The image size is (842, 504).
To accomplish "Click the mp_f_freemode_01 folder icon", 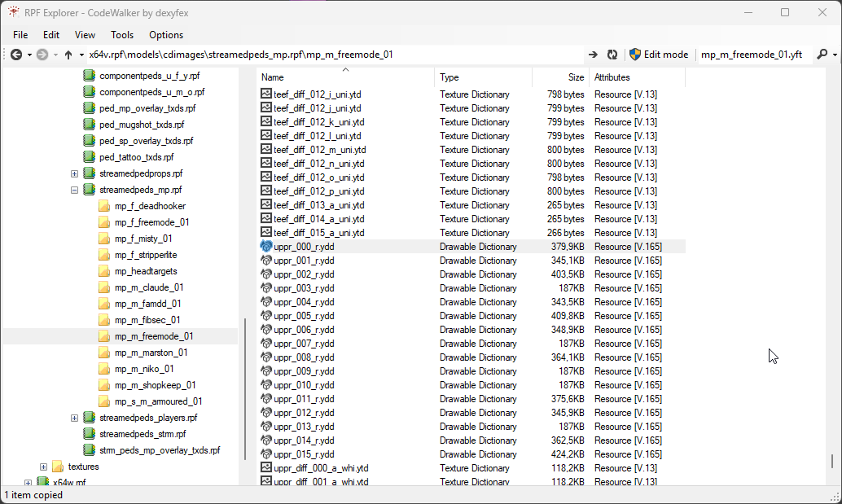I will click(104, 222).
